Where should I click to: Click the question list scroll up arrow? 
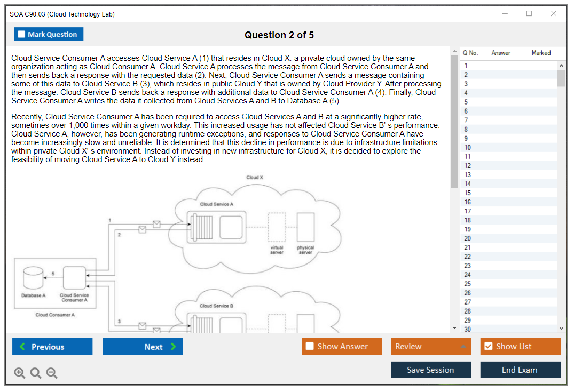[x=561, y=66]
